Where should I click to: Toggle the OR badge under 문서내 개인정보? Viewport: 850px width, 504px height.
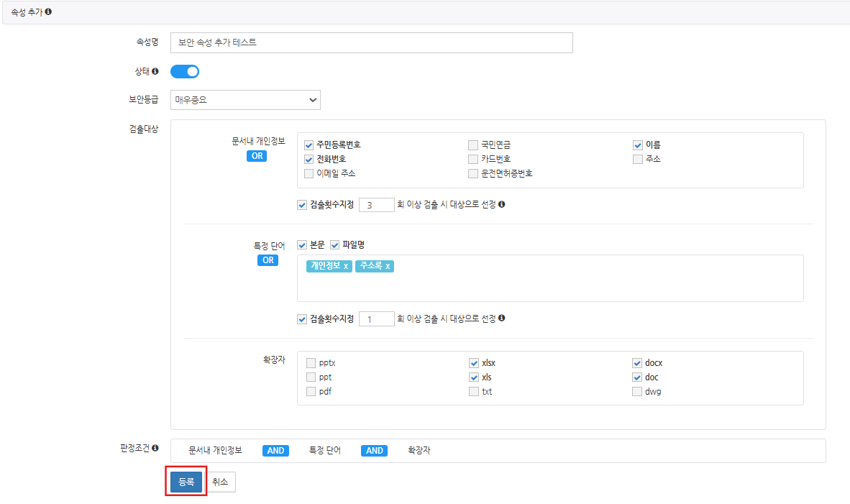(257, 156)
